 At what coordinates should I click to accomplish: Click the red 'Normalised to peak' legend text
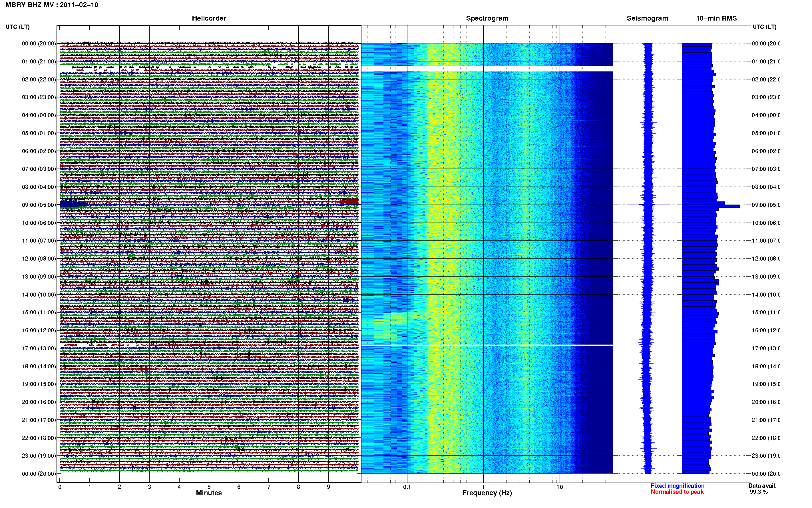pos(677,492)
